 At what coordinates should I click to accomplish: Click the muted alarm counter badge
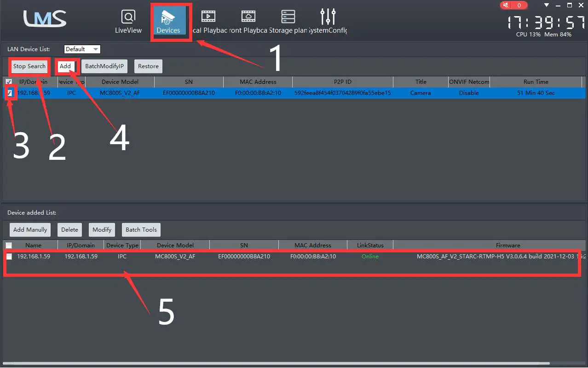[513, 6]
